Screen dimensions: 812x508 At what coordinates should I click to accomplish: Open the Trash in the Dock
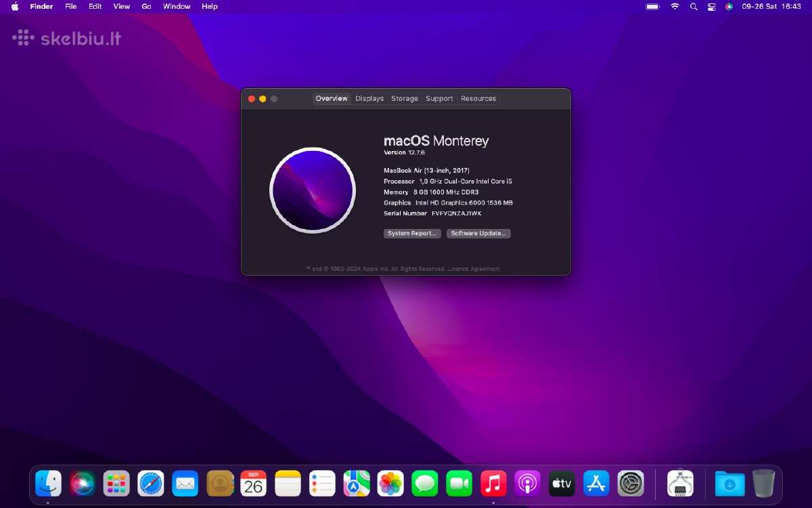click(x=764, y=484)
